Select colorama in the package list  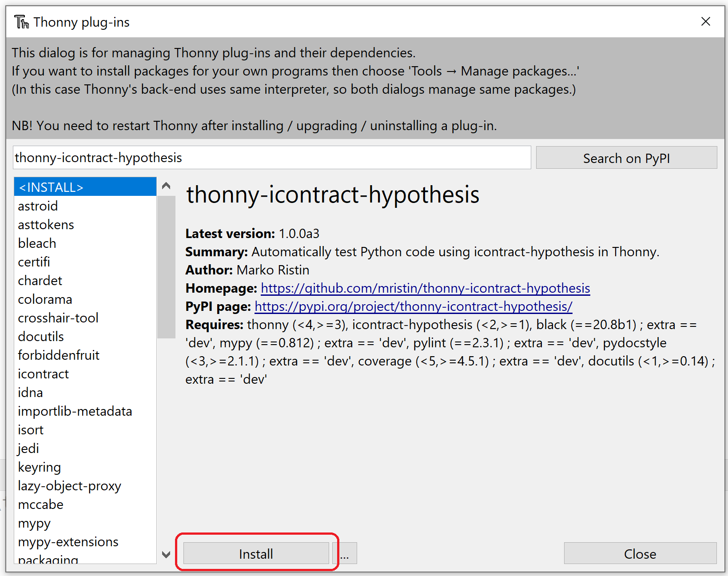[x=85, y=299]
